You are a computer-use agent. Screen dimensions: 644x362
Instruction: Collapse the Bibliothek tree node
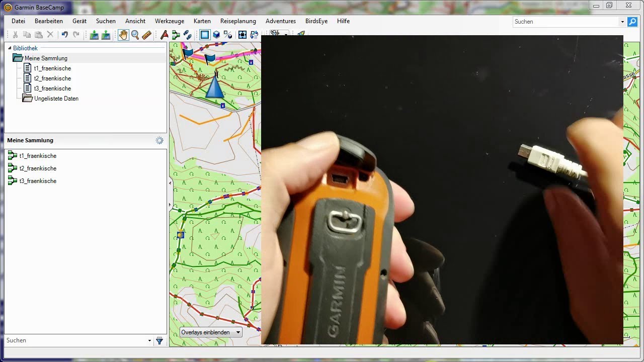tap(9, 48)
